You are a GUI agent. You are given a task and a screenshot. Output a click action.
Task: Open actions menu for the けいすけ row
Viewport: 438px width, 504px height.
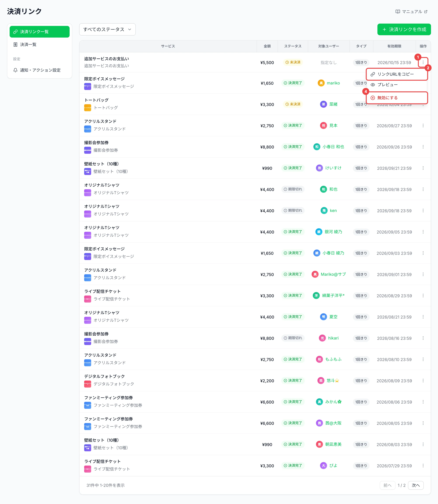423,168
